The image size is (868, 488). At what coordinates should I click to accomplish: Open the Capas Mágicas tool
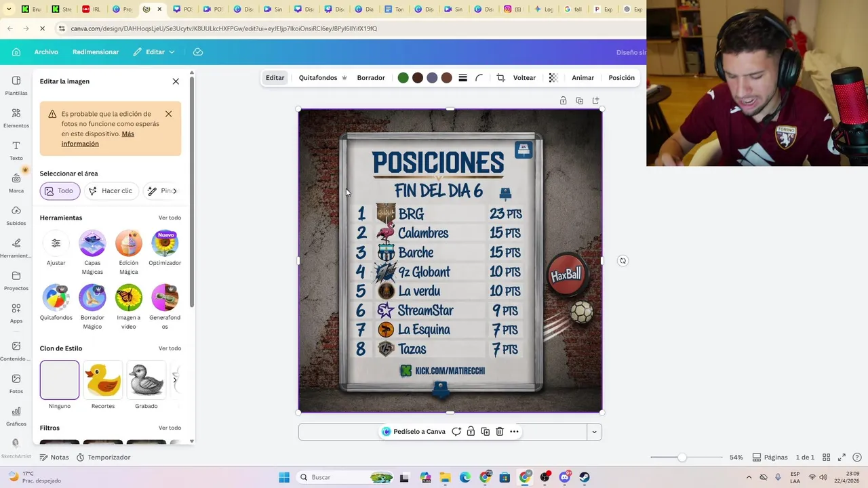[92, 253]
